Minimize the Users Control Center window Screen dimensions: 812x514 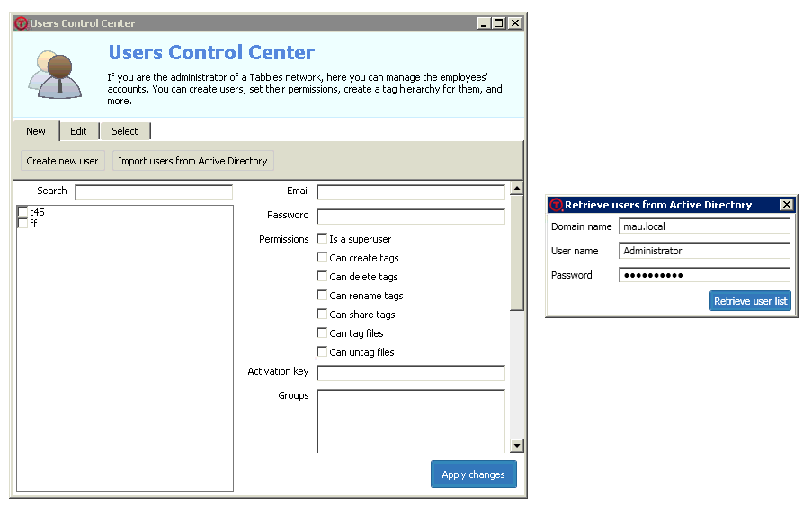pos(484,23)
